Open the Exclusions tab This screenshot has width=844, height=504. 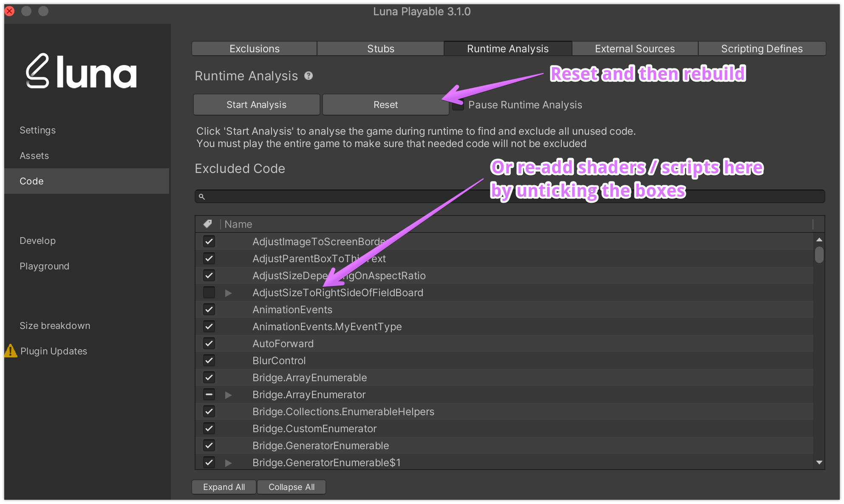click(255, 48)
